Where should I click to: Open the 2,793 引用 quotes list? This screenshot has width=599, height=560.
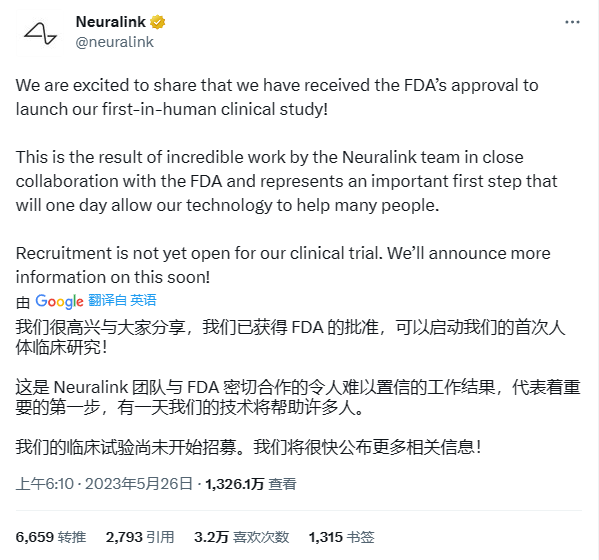coord(140,537)
